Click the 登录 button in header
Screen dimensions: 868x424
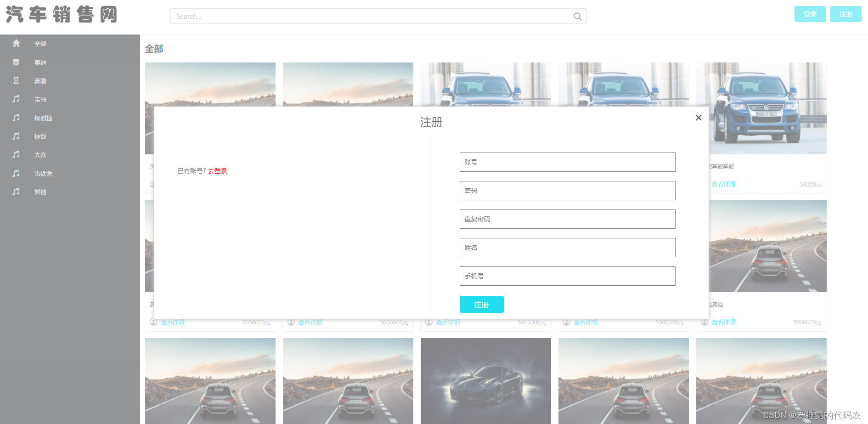(810, 14)
